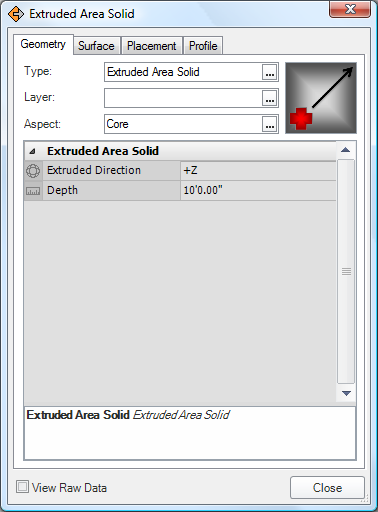
Task: Click the property grid vertical scrollbar thumb
Action: pos(346,272)
